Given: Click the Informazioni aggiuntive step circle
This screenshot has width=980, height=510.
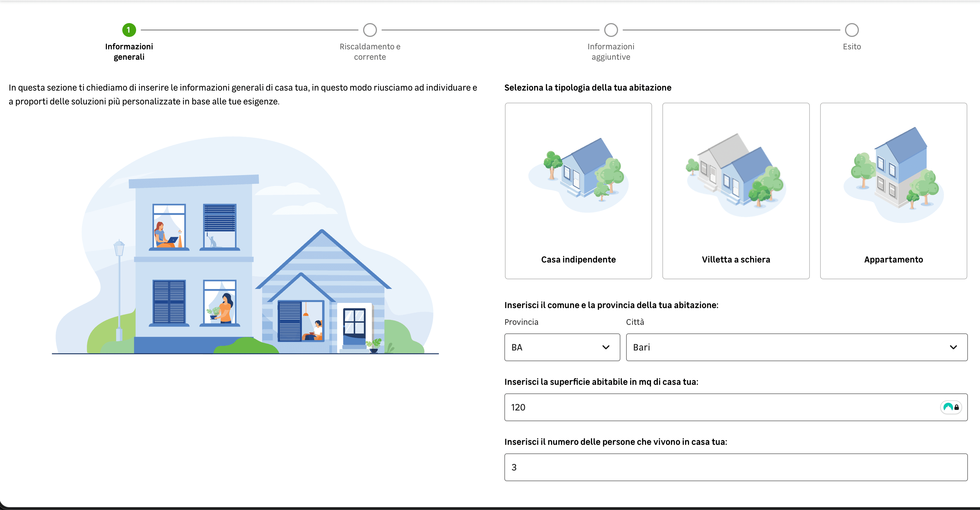Looking at the screenshot, I should 611,30.
